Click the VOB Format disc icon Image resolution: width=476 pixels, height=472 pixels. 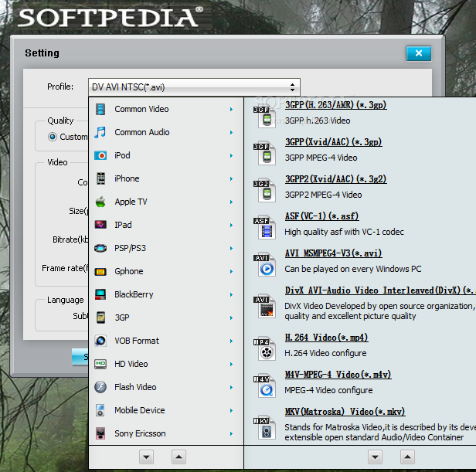tap(100, 341)
